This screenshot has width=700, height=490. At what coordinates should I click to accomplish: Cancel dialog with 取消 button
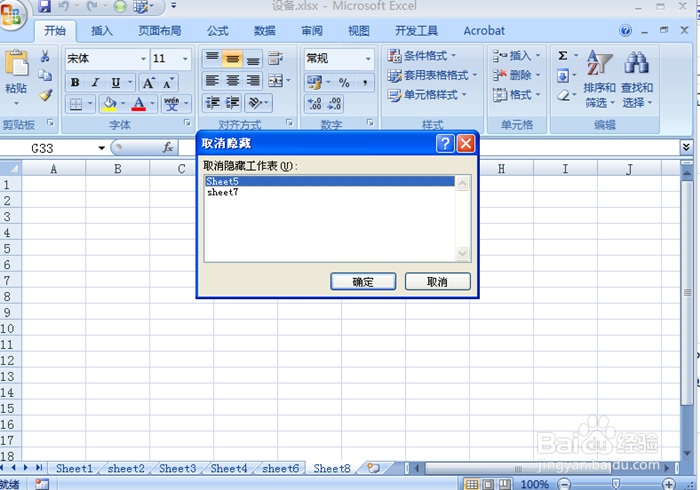click(438, 282)
